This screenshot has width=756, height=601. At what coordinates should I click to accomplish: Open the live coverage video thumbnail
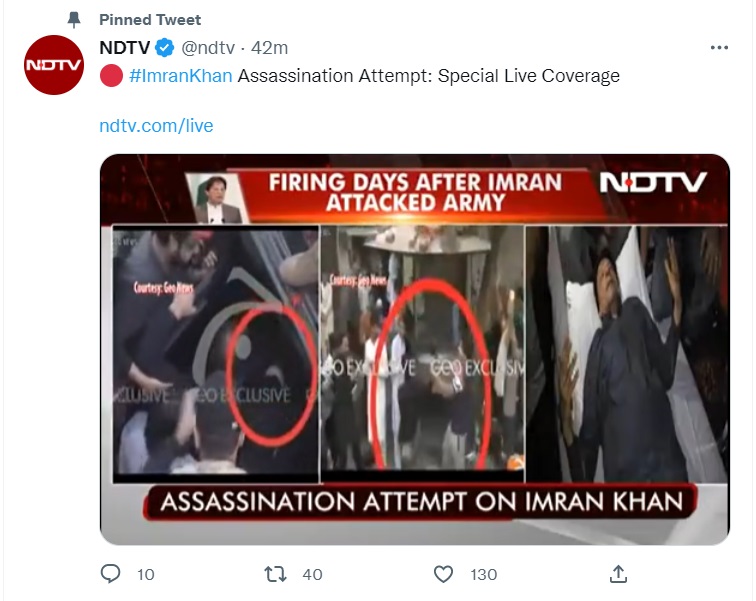[x=414, y=349]
